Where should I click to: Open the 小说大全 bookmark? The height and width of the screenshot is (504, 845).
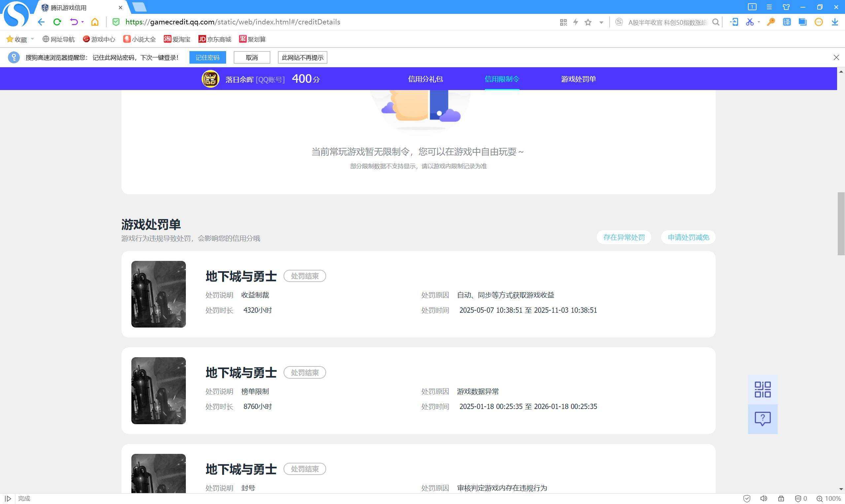139,39
